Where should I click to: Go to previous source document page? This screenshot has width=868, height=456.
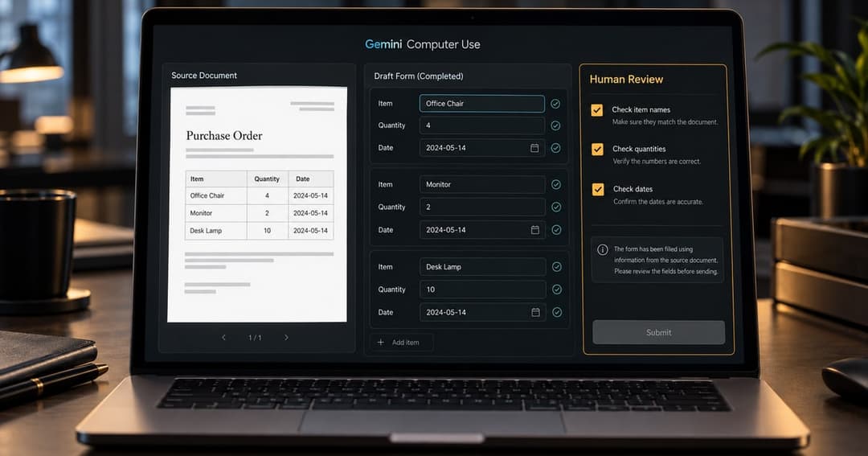(x=223, y=338)
